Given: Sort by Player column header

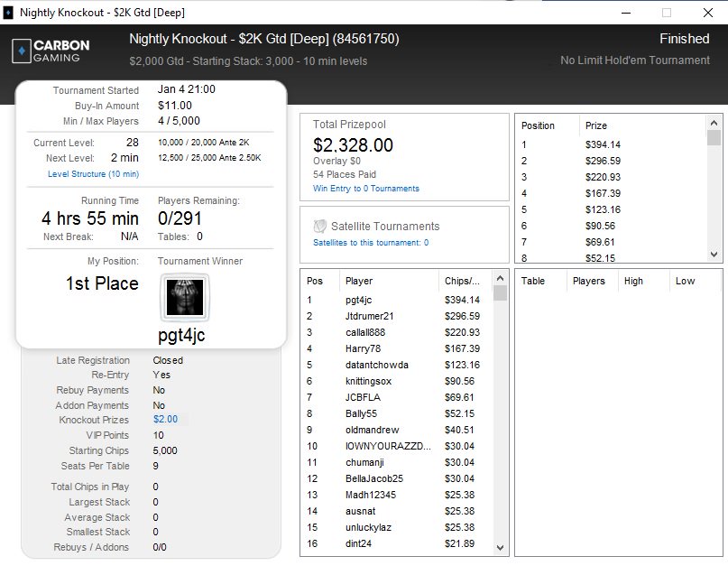Looking at the screenshot, I should click(359, 281).
